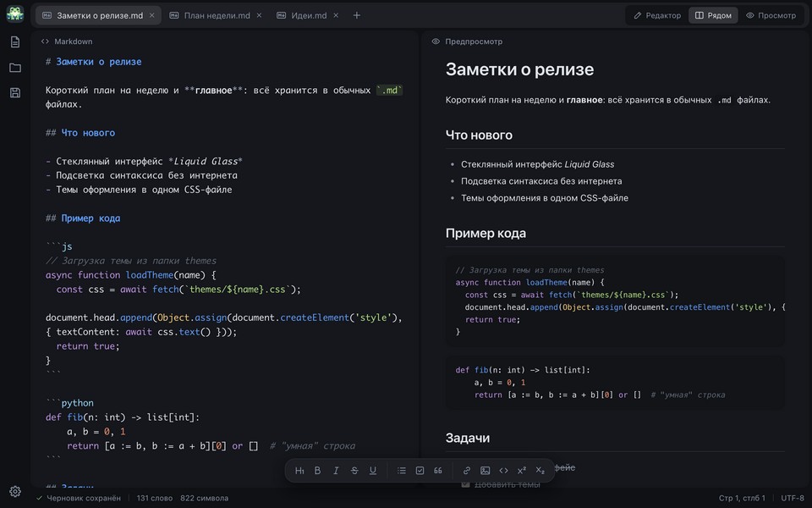Click the Python code block in preview

point(615,383)
